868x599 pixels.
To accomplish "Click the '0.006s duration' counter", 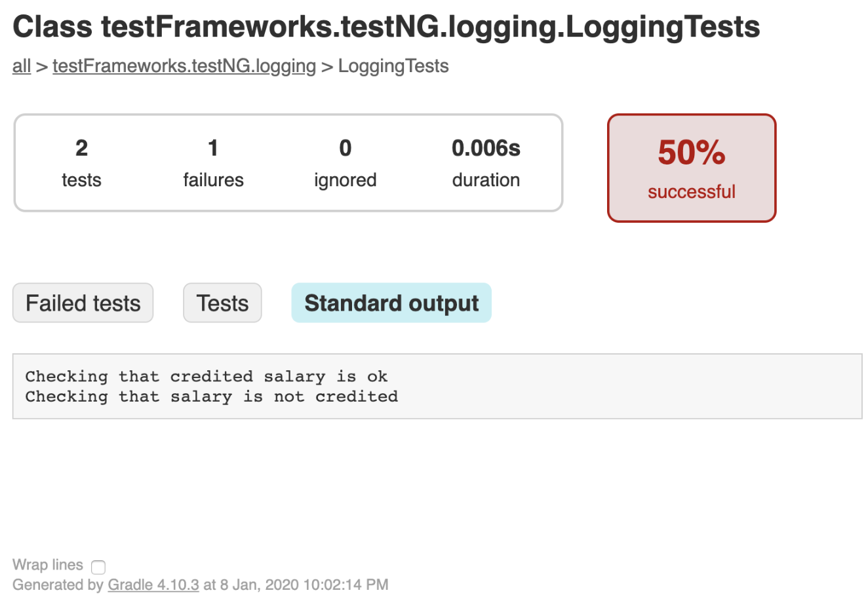I will pyautogui.click(x=486, y=162).
